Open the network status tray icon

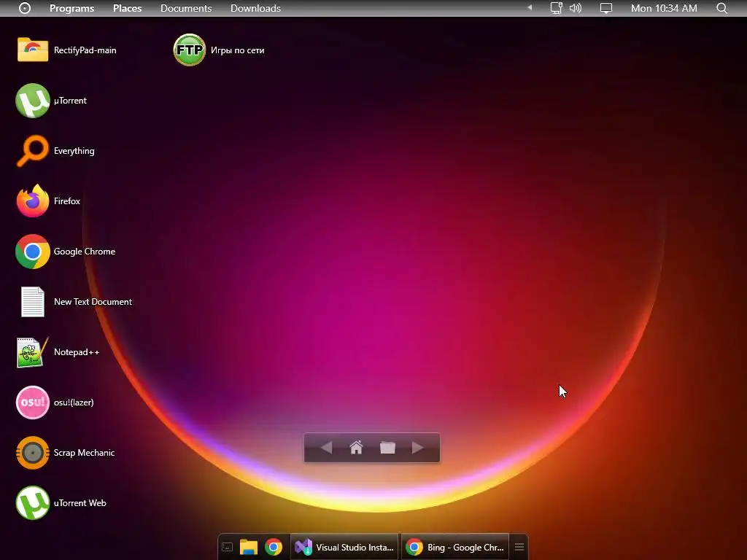tap(556, 8)
